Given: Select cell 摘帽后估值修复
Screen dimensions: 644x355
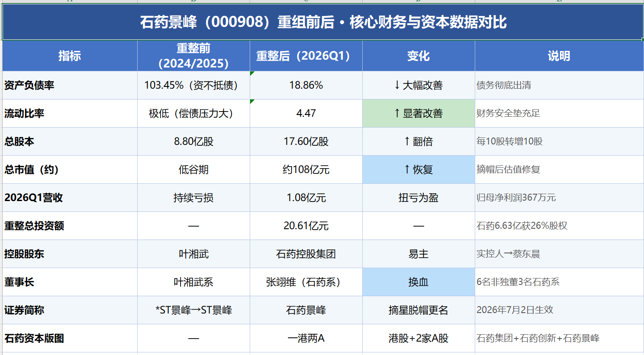Looking at the screenshot, I should coord(559,170).
